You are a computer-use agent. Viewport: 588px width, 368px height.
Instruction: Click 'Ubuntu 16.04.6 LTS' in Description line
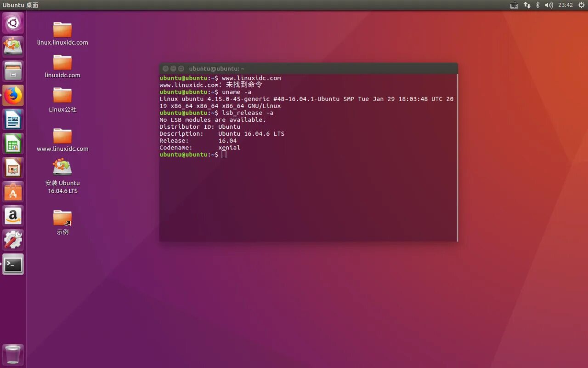tap(251, 134)
